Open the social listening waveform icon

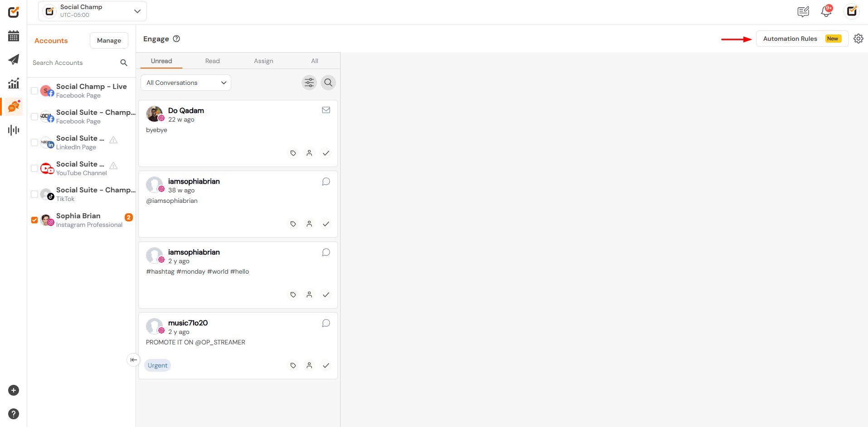click(x=14, y=130)
